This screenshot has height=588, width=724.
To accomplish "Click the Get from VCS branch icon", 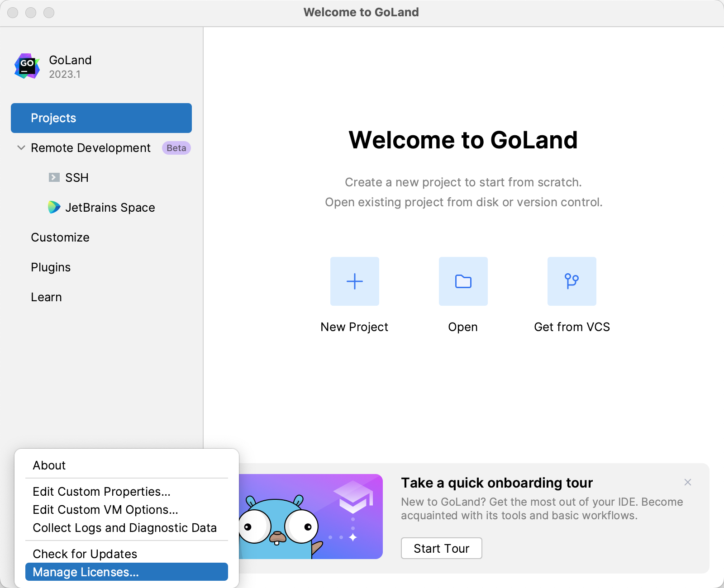I will pyautogui.click(x=572, y=281).
